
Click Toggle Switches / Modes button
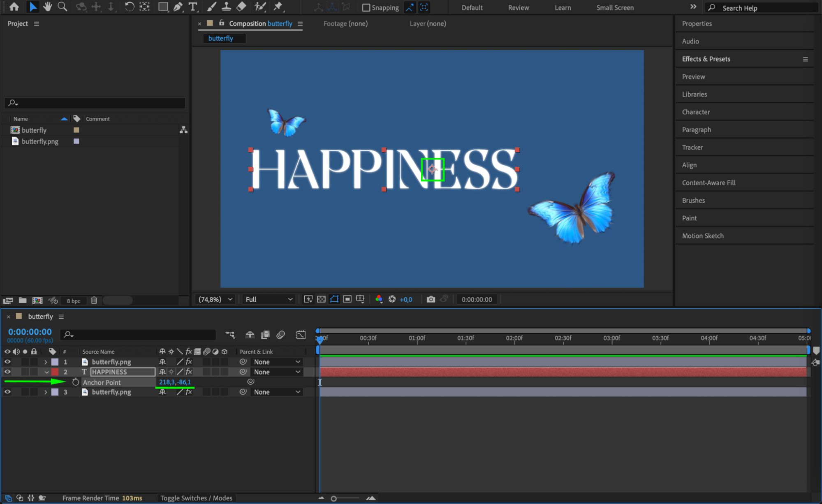[x=196, y=498]
